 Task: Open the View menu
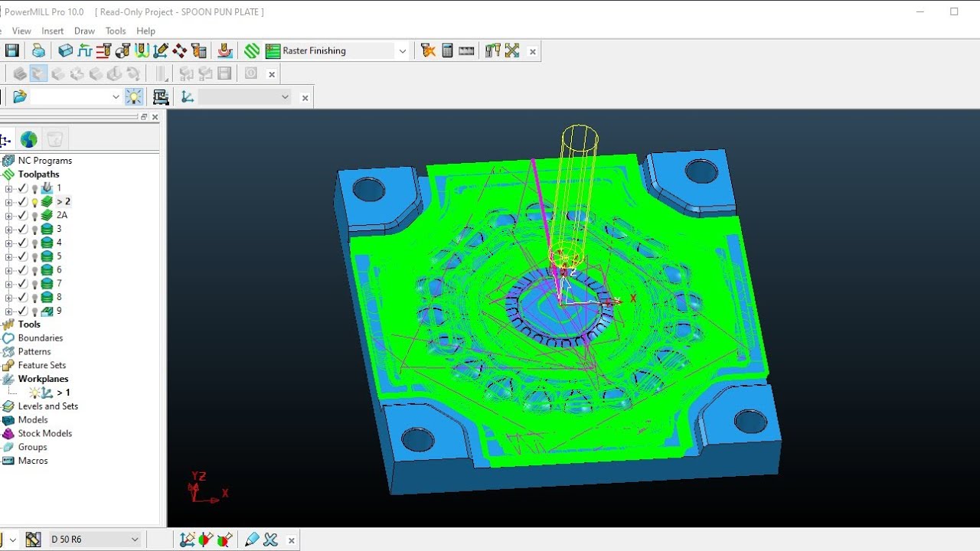(21, 31)
